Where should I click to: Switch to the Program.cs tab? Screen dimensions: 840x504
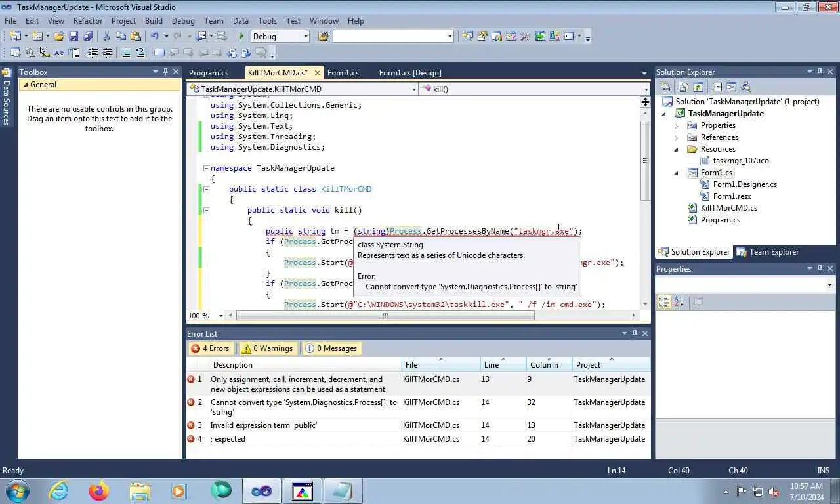209,72
